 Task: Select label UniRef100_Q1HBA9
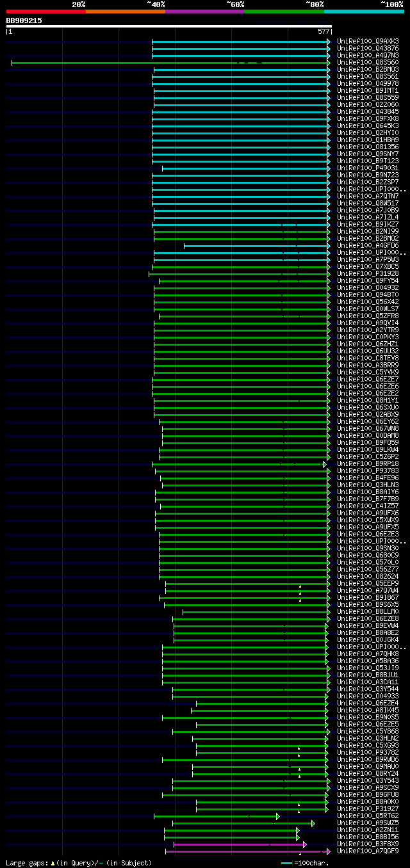point(368,140)
